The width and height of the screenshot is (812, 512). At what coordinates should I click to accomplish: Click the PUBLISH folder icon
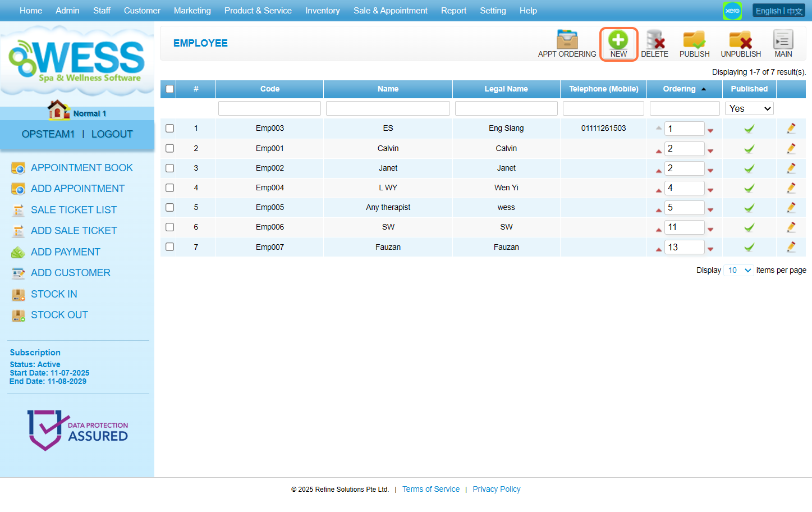tap(694, 40)
